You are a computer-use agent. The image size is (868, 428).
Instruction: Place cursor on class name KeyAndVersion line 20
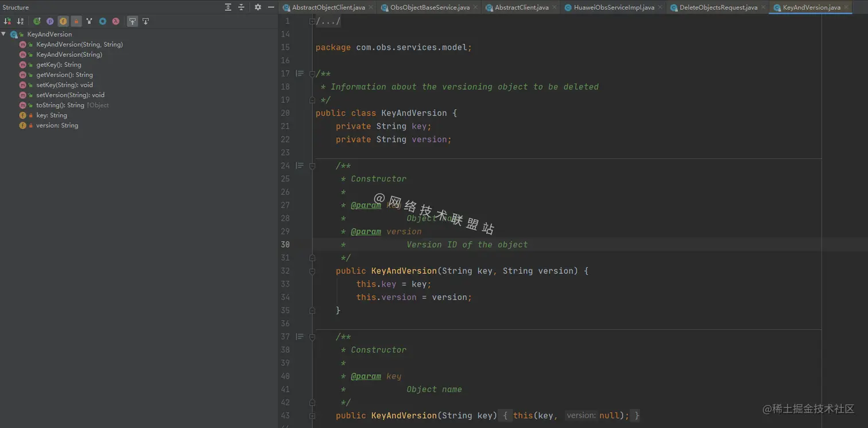pos(414,113)
